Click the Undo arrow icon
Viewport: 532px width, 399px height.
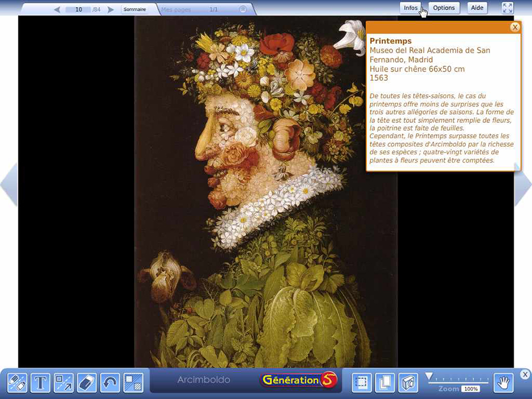[109, 383]
